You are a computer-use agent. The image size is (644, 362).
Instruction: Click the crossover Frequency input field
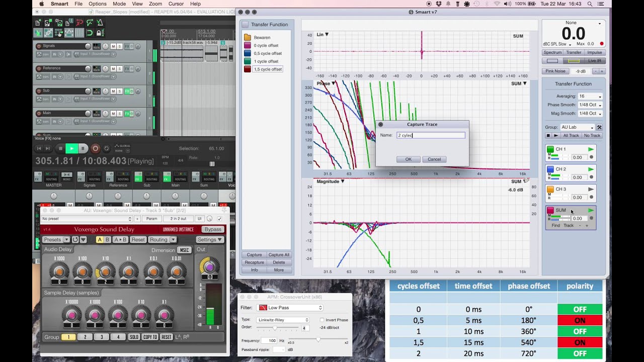268,341
